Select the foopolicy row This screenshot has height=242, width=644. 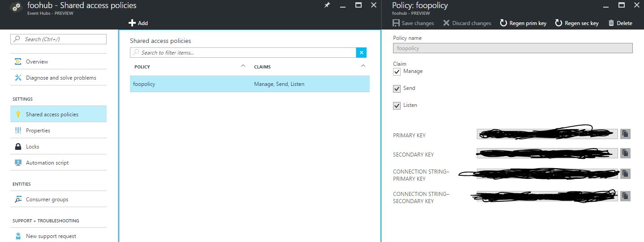[x=250, y=84]
